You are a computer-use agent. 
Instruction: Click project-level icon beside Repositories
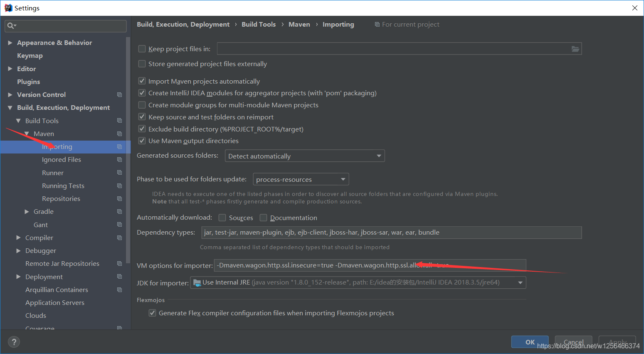119,198
